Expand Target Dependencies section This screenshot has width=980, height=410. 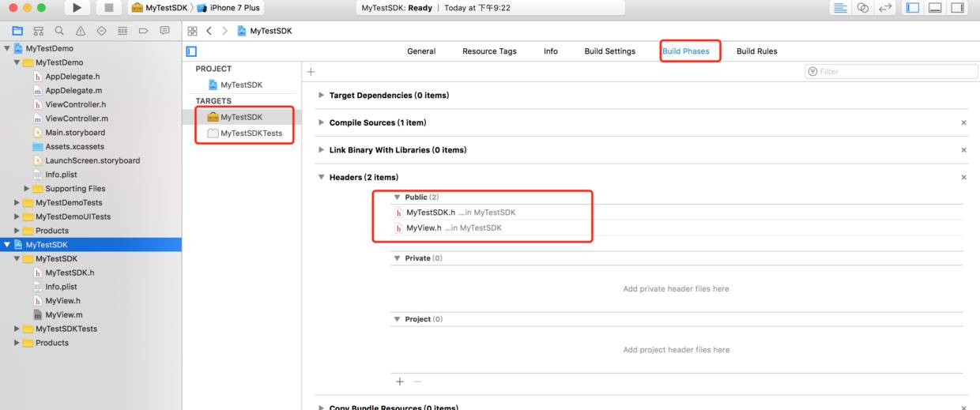(321, 96)
